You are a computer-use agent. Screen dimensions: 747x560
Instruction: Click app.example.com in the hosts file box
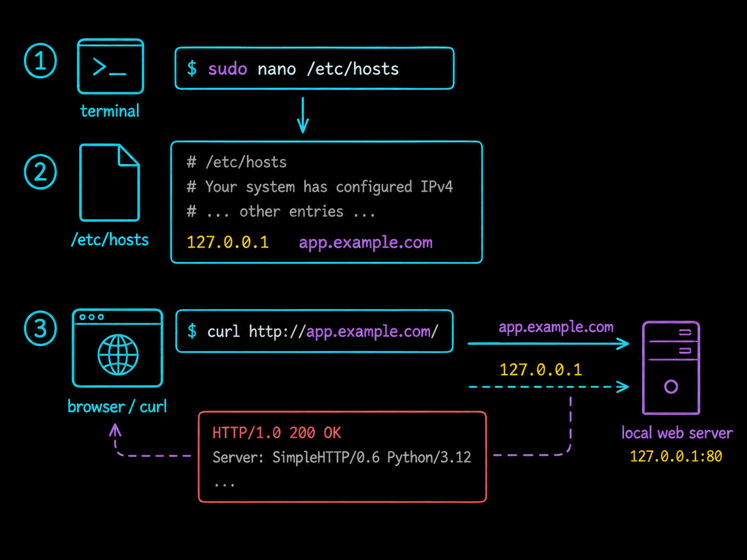(x=366, y=243)
